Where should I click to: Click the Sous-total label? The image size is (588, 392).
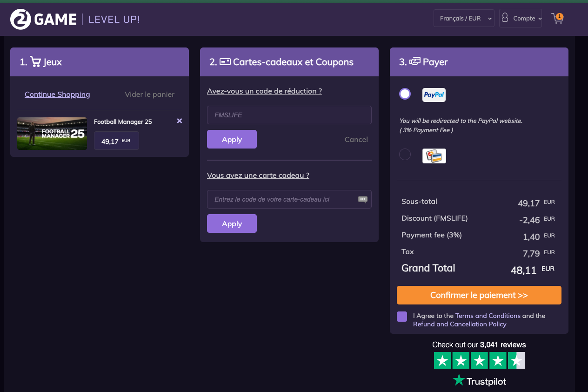[x=419, y=202]
